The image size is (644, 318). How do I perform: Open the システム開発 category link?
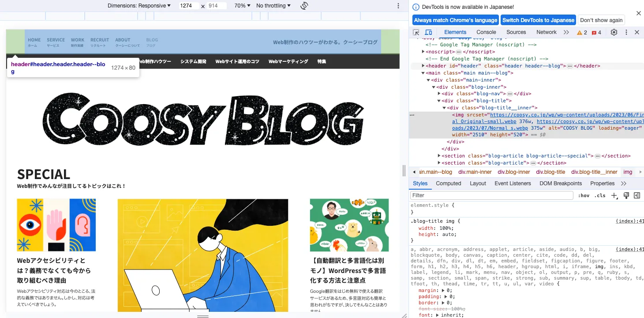coord(193,62)
